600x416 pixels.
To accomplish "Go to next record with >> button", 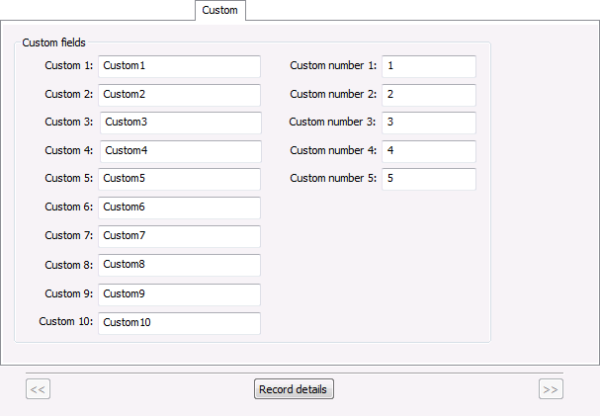I will pos(551,389).
